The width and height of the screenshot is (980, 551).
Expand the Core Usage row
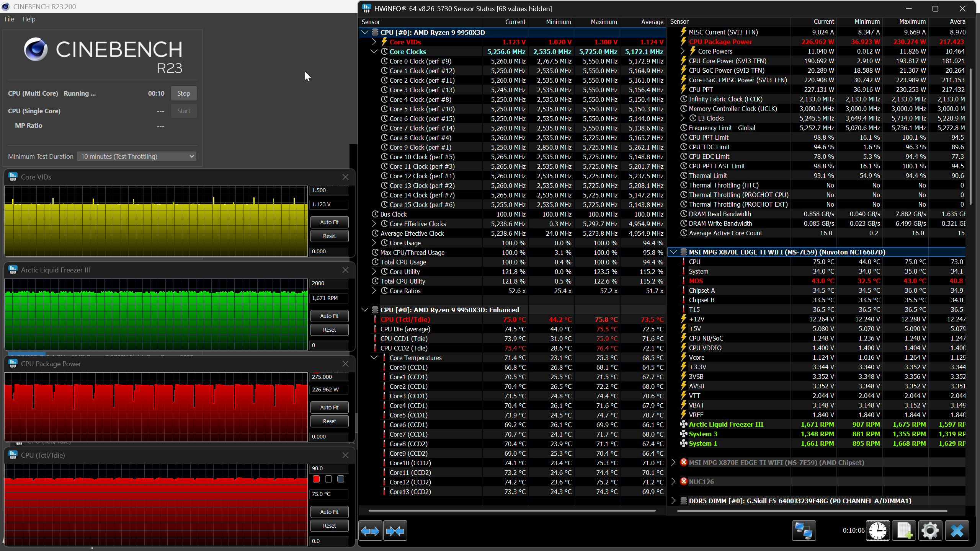pyautogui.click(x=374, y=243)
